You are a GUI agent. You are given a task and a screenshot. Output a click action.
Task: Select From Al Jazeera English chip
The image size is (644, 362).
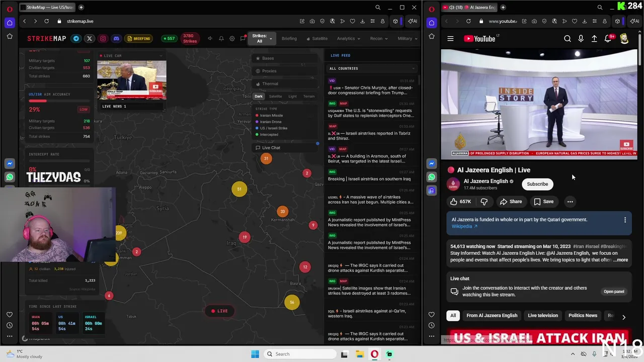(492, 316)
